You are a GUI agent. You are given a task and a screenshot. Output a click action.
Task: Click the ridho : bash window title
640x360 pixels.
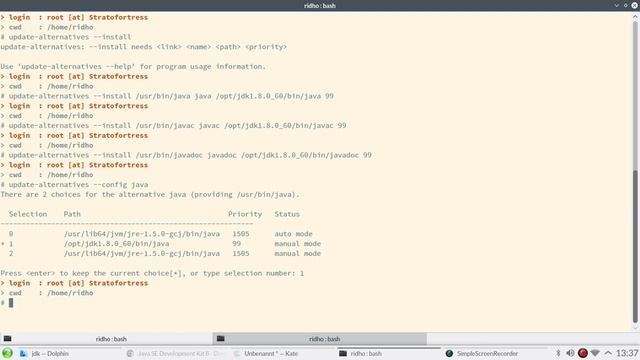pos(320,6)
